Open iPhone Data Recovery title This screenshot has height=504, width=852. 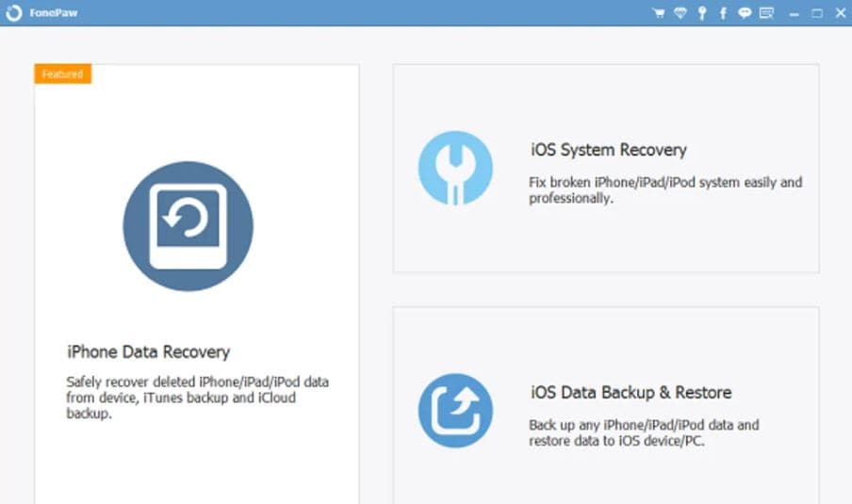click(148, 352)
